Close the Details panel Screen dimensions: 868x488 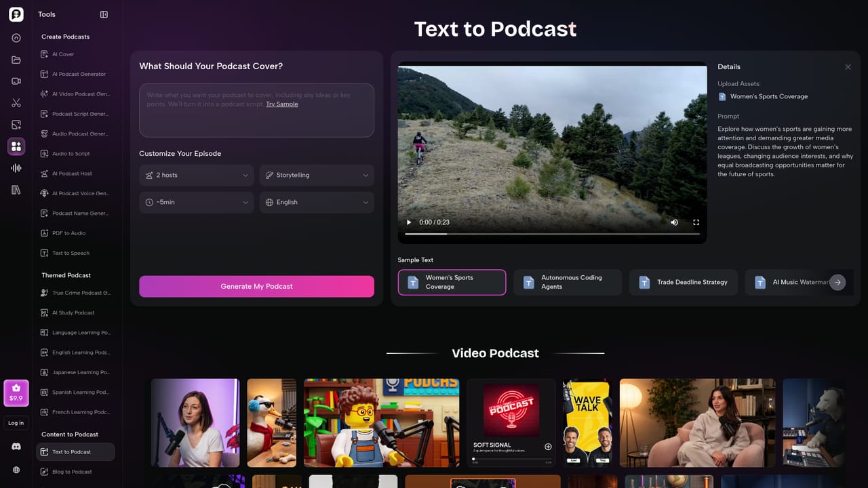(848, 66)
